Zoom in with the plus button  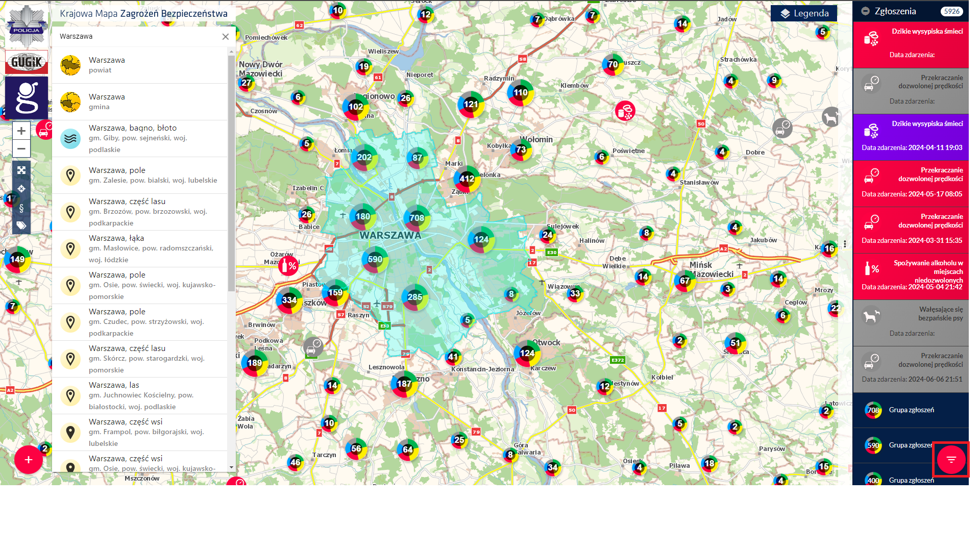[21, 131]
